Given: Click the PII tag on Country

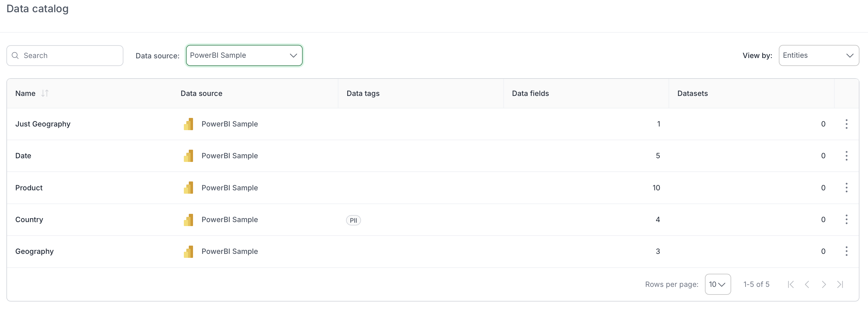Looking at the screenshot, I should pos(353,220).
